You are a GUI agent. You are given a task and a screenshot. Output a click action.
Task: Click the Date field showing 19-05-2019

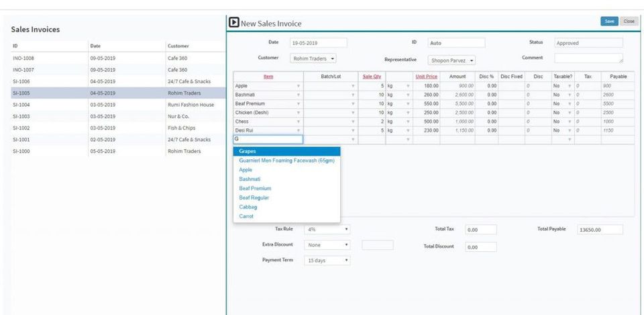[318, 43]
